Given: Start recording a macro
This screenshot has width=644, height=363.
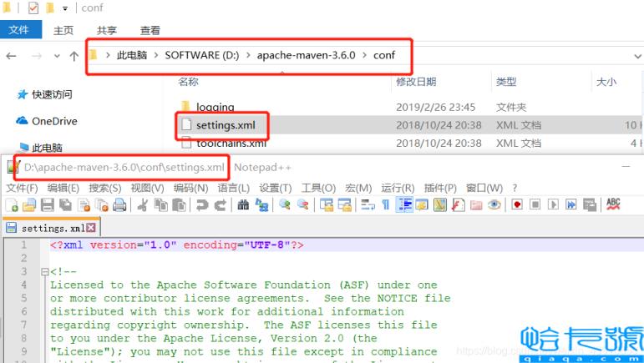Looking at the screenshot, I should (517, 204).
